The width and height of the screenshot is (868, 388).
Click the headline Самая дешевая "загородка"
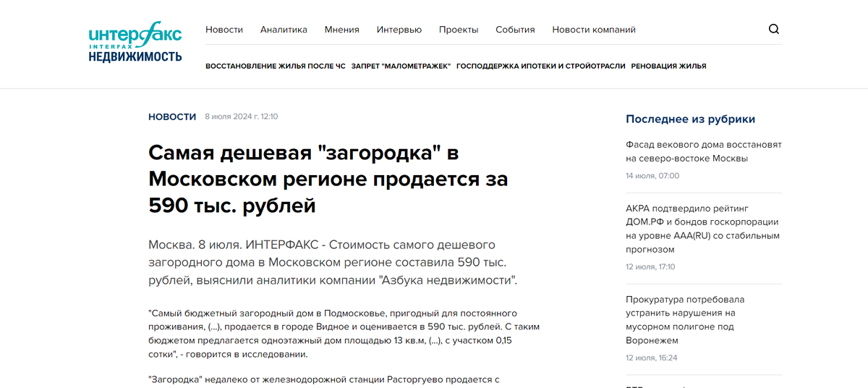click(328, 180)
